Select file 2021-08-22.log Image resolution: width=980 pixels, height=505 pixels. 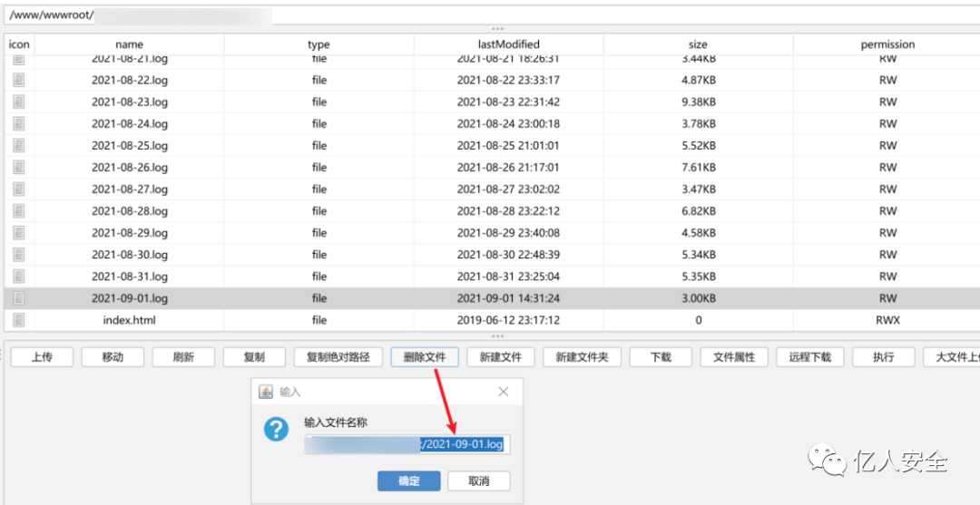point(130,80)
